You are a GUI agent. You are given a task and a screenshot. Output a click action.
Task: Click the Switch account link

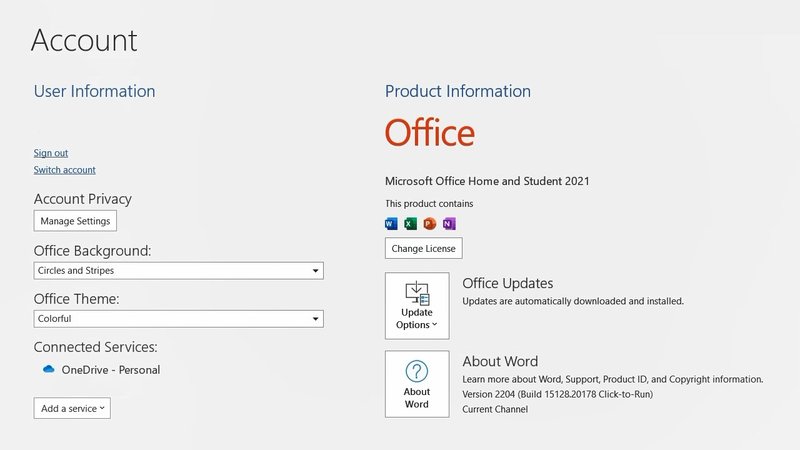tap(65, 170)
